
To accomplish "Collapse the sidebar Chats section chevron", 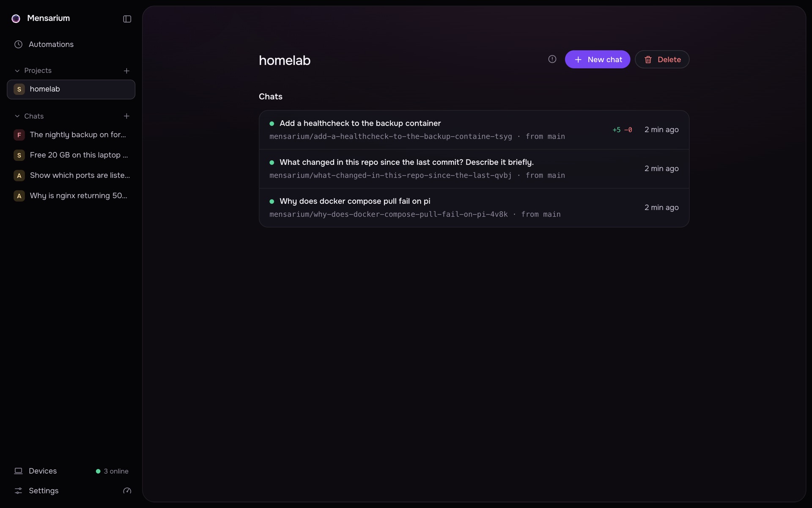I will (17, 116).
